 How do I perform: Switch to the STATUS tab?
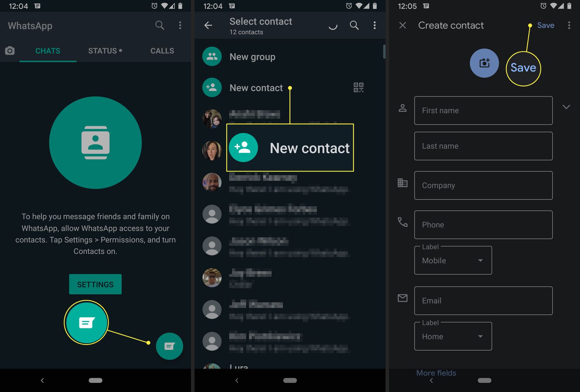(x=105, y=51)
